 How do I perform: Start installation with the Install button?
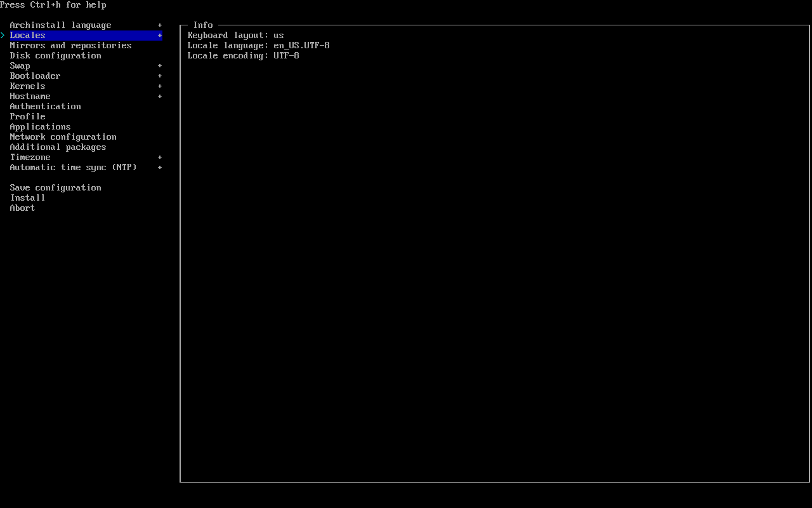click(x=27, y=198)
